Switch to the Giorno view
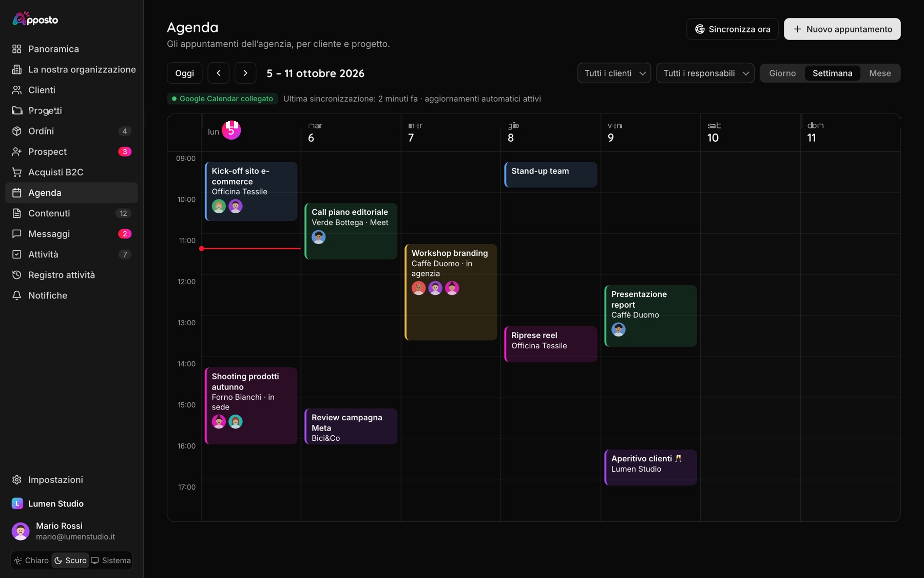Screen dimensions: 924x578 [782, 73]
